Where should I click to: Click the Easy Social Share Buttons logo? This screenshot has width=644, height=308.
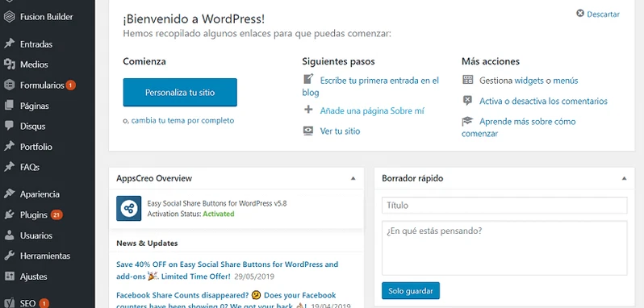128,208
